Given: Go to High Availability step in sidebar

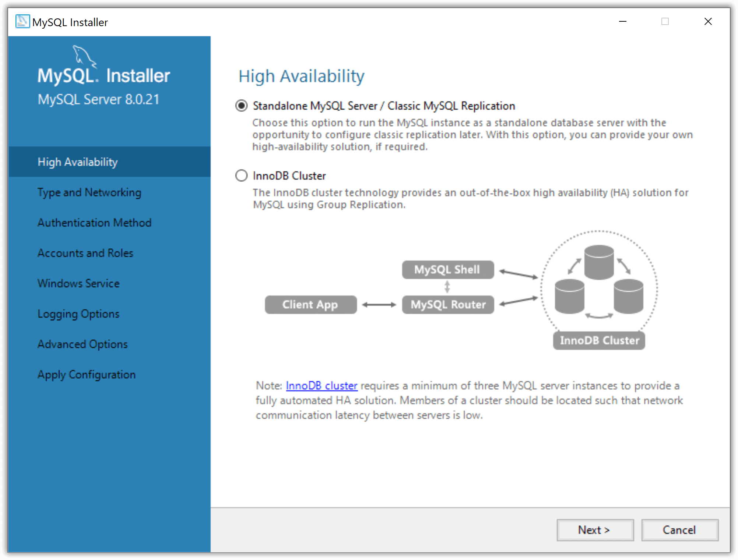Looking at the screenshot, I should point(109,162).
